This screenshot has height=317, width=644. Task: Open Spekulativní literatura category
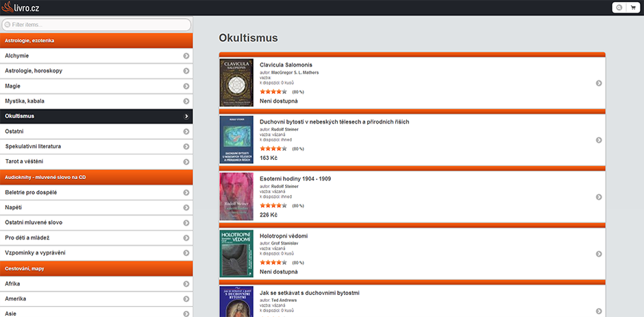97,147
